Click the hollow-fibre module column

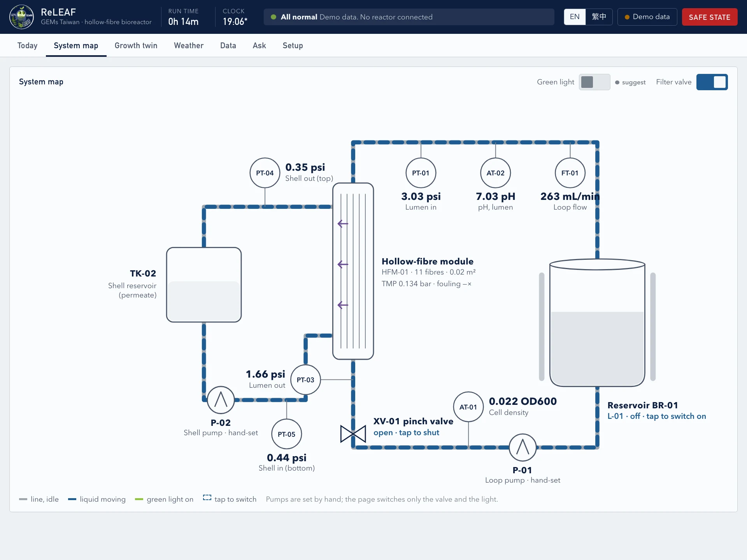[x=353, y=271]
